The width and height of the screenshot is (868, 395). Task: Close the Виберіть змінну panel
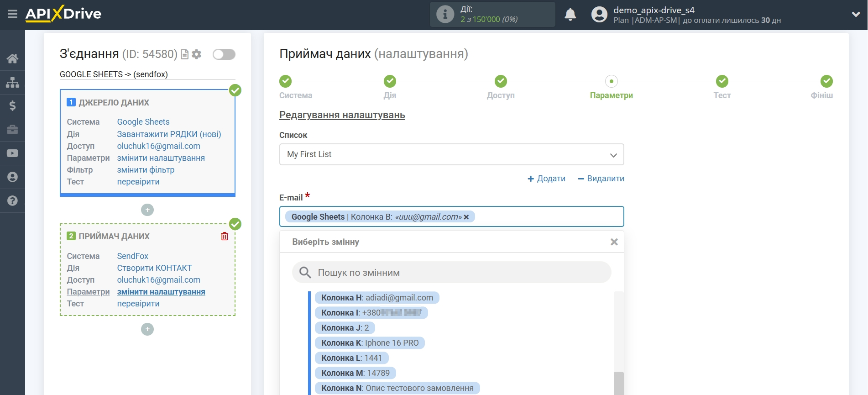[614, 242]
